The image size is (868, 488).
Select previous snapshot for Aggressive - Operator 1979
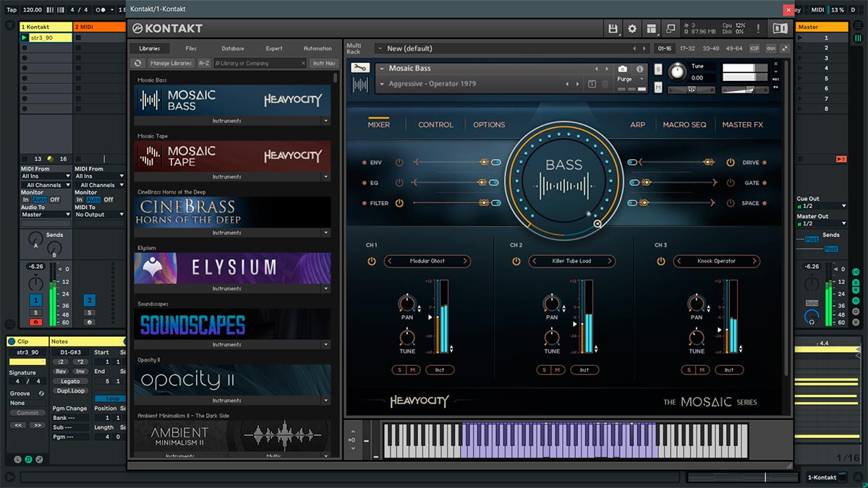(x=566, y=84)
